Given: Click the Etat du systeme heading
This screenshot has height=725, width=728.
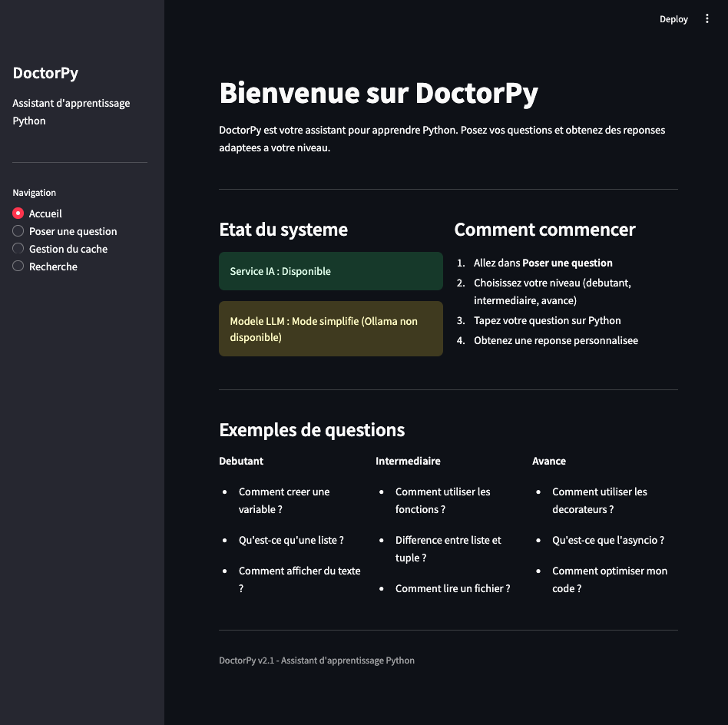Looking at the screenshot, I should (x=283, y=230).
